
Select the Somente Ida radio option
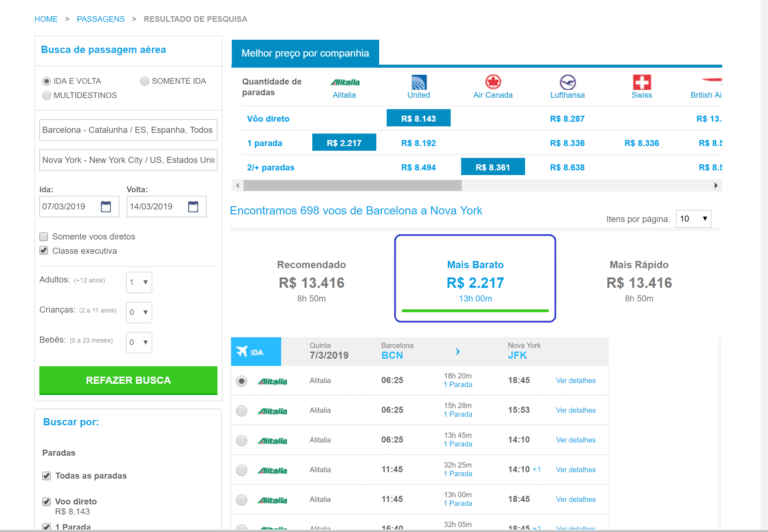(146, 81)
